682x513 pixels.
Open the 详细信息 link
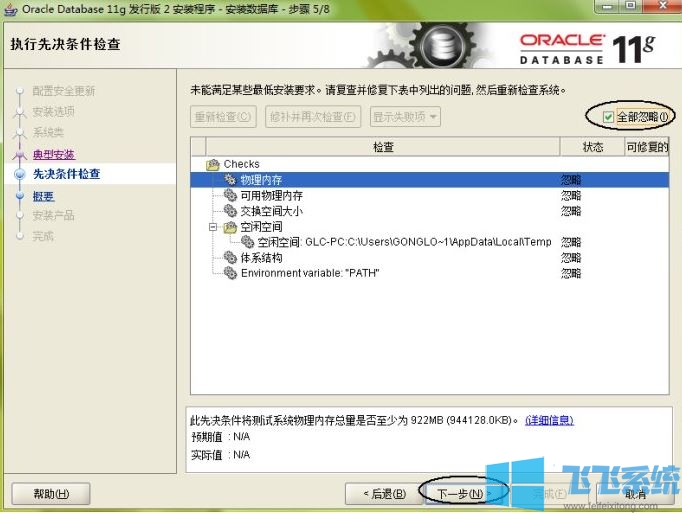[x=549, y=421]
